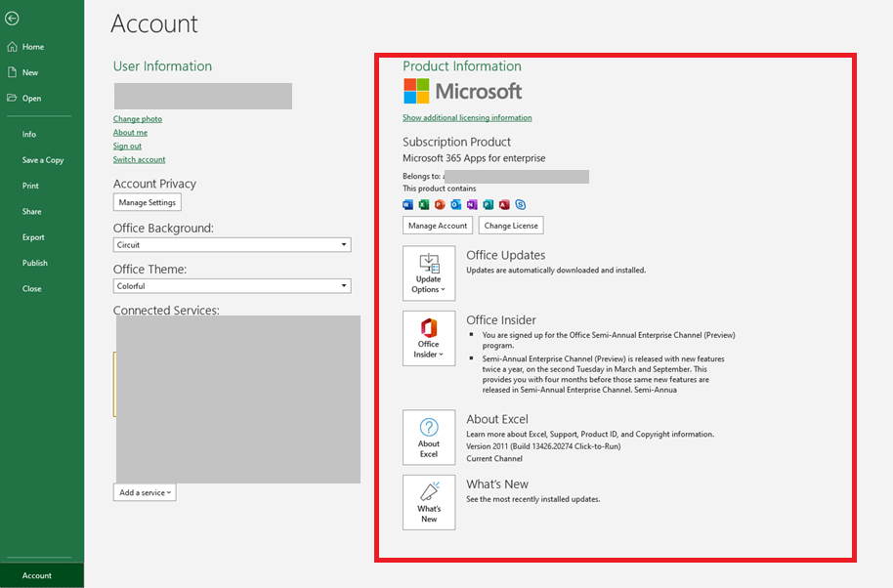Click the Open folder icon
Viewport: 893px width, 588px height.
(12, 98)
